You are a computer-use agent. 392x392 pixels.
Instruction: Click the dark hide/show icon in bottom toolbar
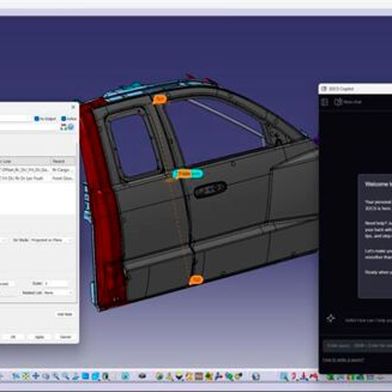142,376
